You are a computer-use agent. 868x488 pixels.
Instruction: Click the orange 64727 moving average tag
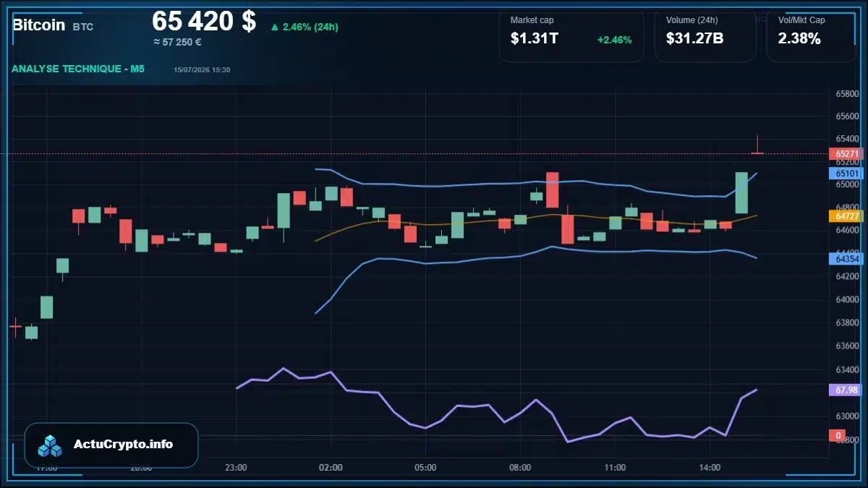[x=846, y=216]
